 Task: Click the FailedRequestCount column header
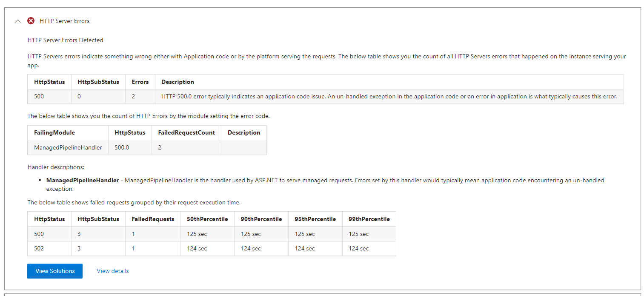[186, 132]
